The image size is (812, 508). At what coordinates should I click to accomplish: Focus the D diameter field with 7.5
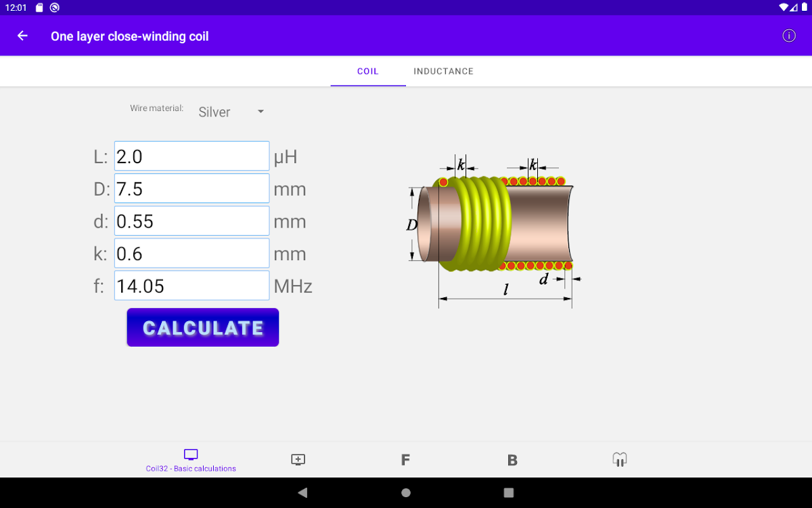(191, 189)
